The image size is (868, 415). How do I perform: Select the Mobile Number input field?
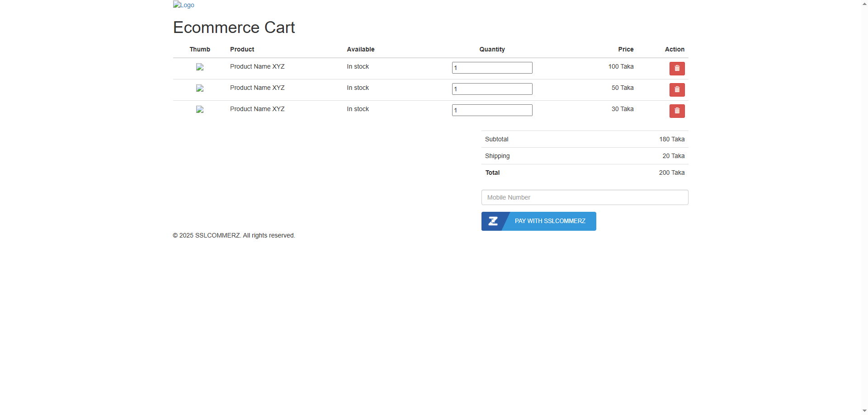(x=585, y=197)
